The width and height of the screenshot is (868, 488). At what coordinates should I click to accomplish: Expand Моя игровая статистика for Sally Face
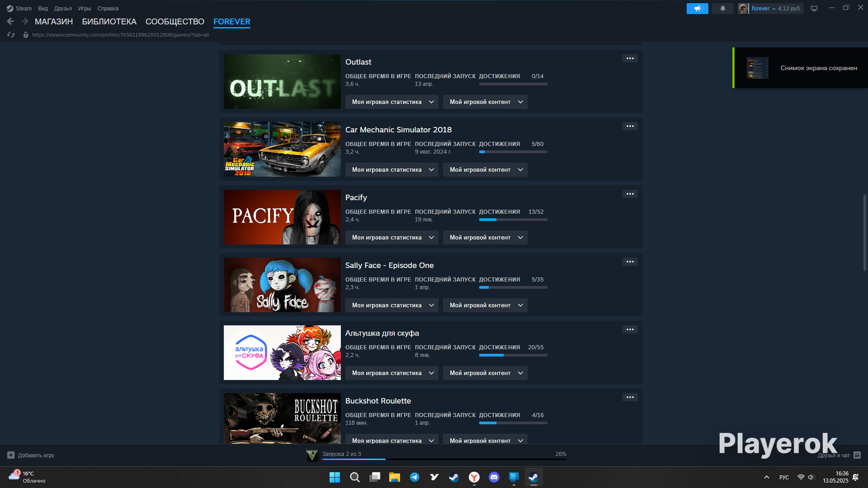pyautogui.click(x=392, y=305)
